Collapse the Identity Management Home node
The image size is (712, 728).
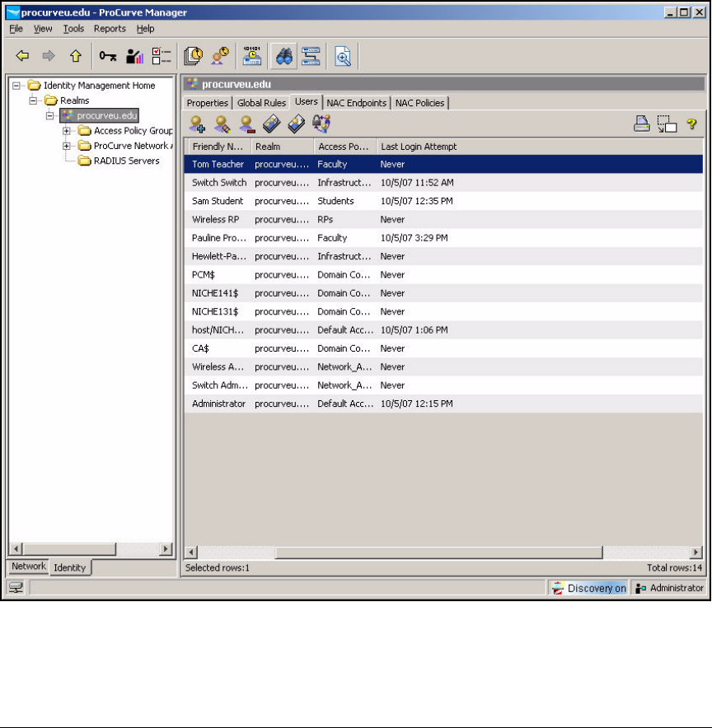click(16, 86)
